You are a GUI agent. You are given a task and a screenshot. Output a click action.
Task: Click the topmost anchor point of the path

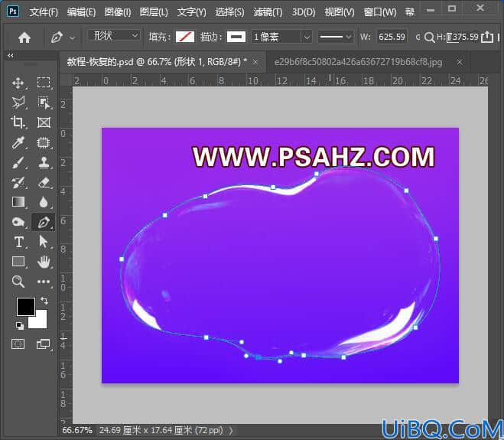coord(317,174)
